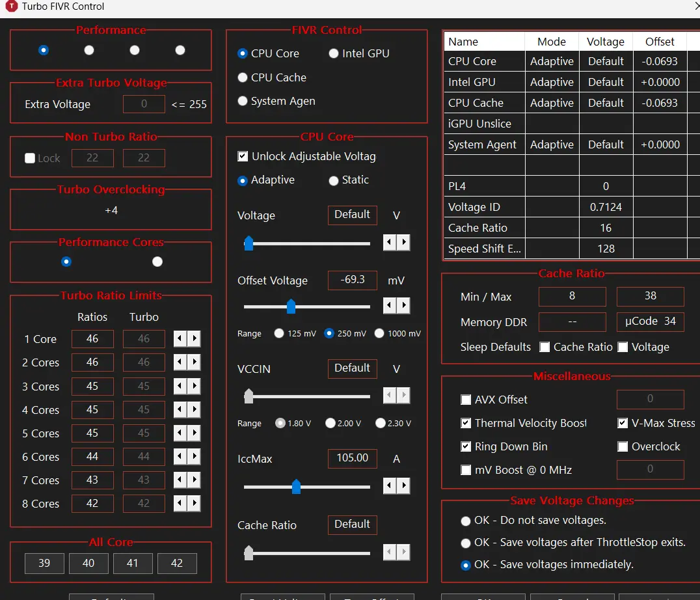Increase the 8 Cores turbo ratio with right arrow
The image size is (700, 600).
(195, 503)
